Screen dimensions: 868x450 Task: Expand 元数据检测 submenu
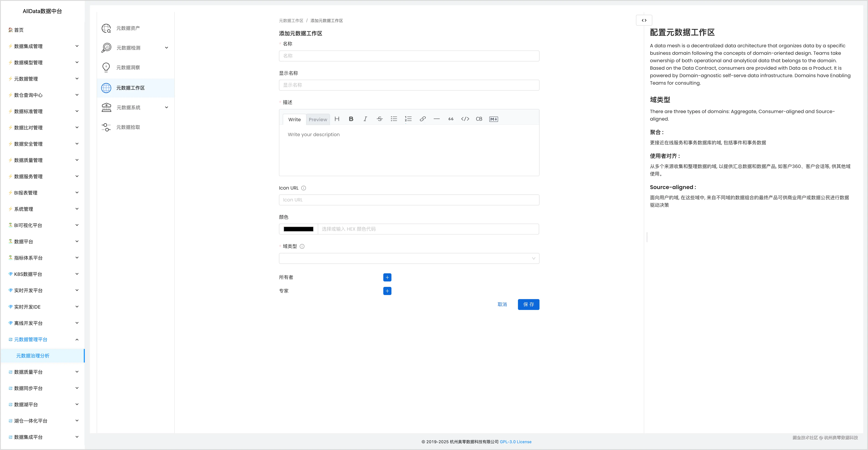click(166, 48)
